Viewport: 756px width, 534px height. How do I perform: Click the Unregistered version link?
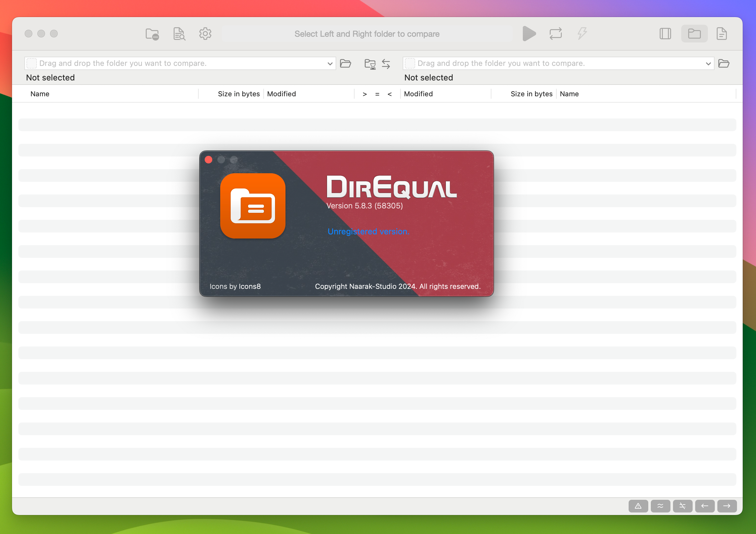click(368, 232)
